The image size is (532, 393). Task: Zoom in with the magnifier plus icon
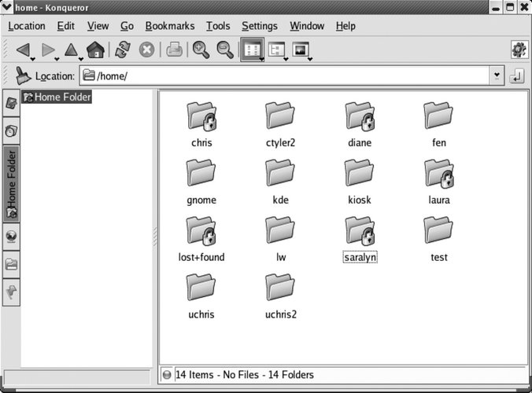coord(201,50)
